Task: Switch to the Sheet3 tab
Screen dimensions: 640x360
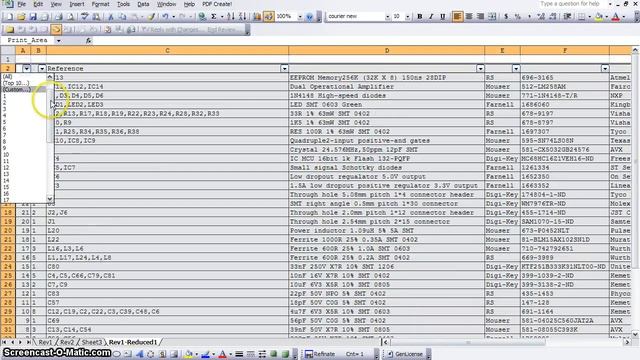Action: (x=91, y=342)
